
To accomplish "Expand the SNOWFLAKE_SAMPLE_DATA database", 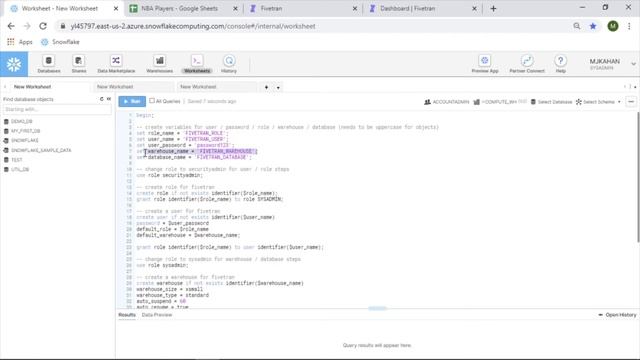I will [x=38, y=150].
